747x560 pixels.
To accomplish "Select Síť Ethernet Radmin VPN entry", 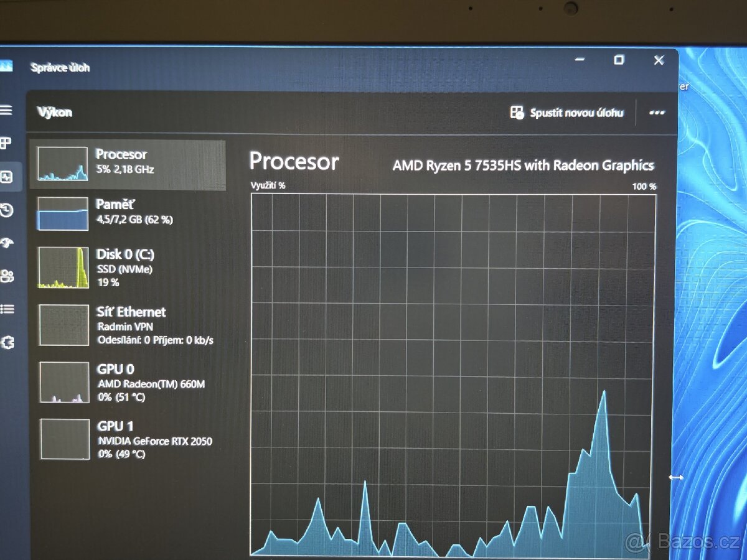I will point(128,325).
